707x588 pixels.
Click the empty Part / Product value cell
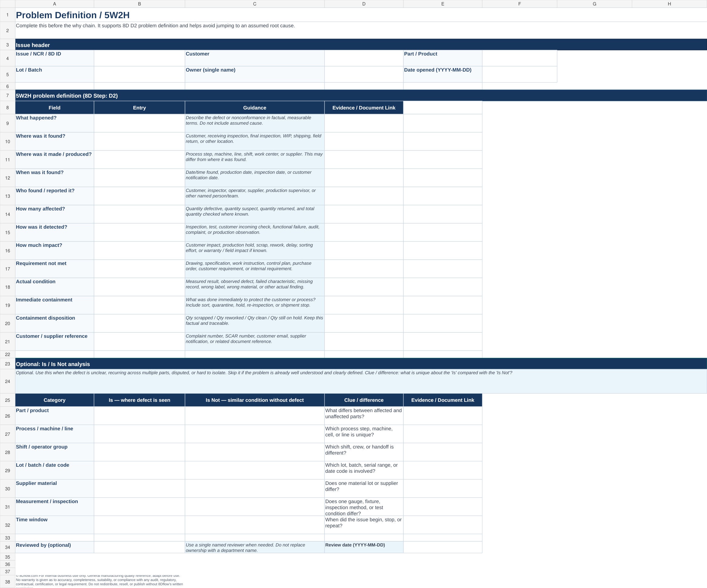pos(520,58)
